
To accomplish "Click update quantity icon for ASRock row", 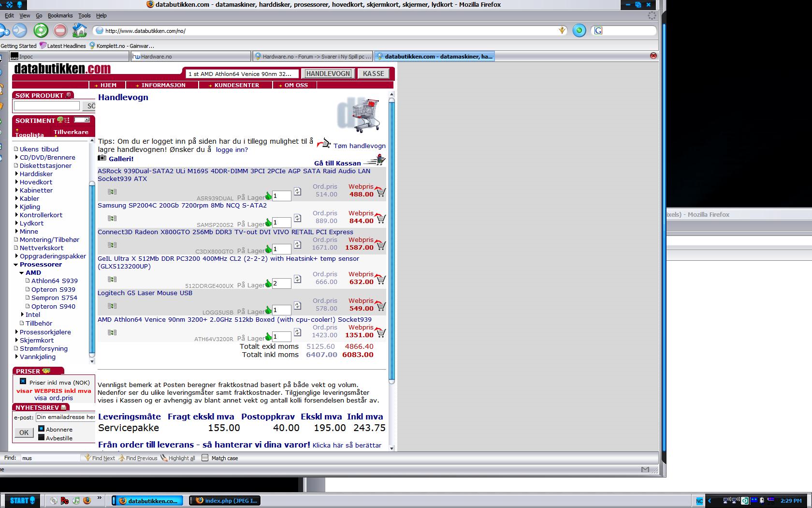I will (297, 192).
